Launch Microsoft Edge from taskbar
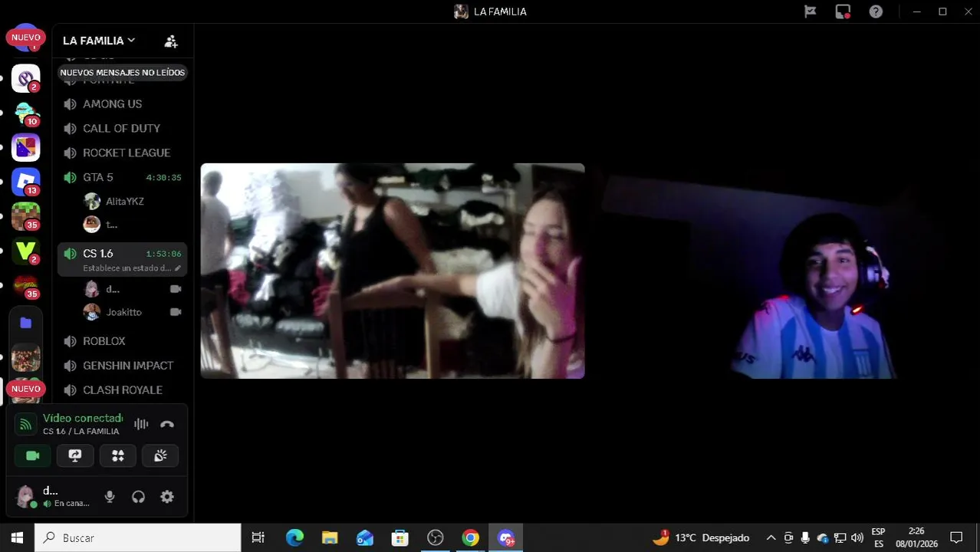 point(294,537)
